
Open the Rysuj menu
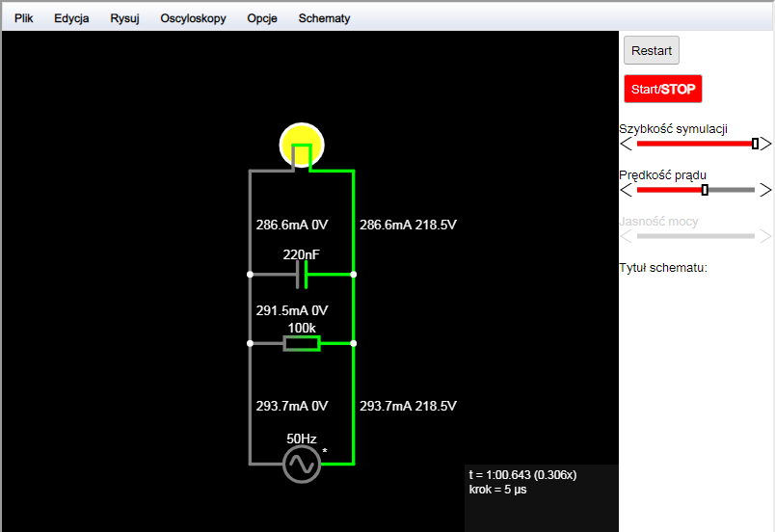pyautogui.click(x=124, y=18)
